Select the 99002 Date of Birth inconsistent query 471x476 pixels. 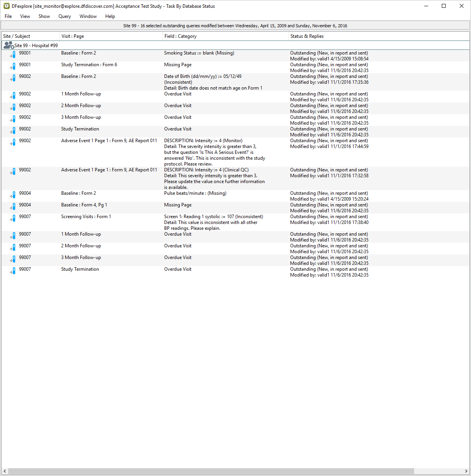[x=202, y=76]
